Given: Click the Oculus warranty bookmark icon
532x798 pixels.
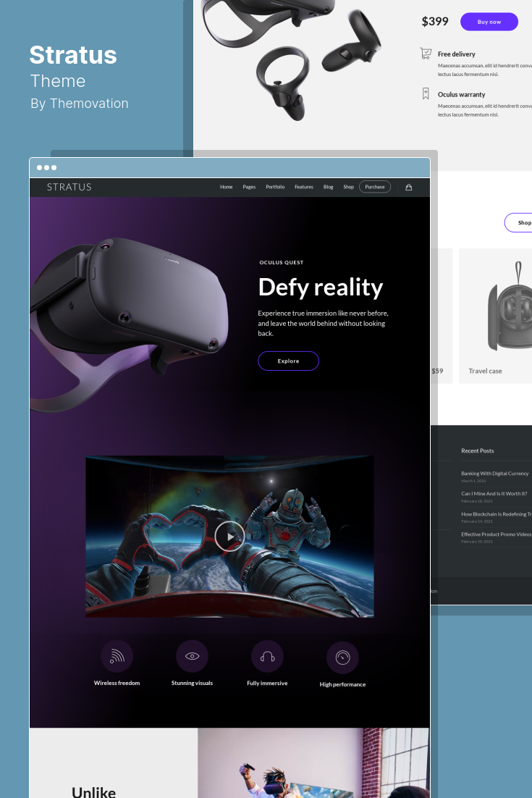Looking at the screenshot, I should point(426,93).
